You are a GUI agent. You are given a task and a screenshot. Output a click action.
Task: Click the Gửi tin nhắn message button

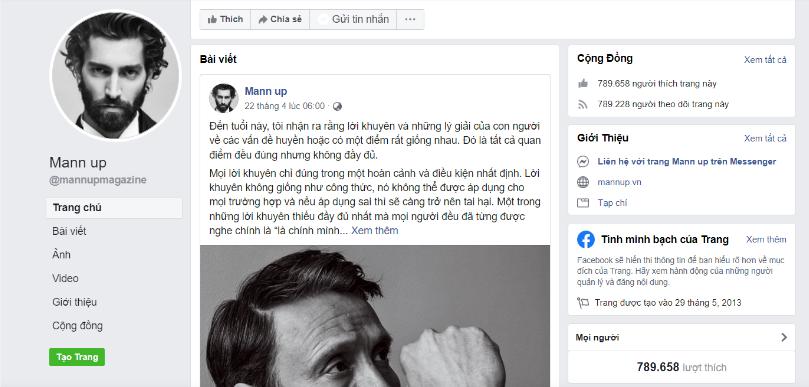point(353,19)
